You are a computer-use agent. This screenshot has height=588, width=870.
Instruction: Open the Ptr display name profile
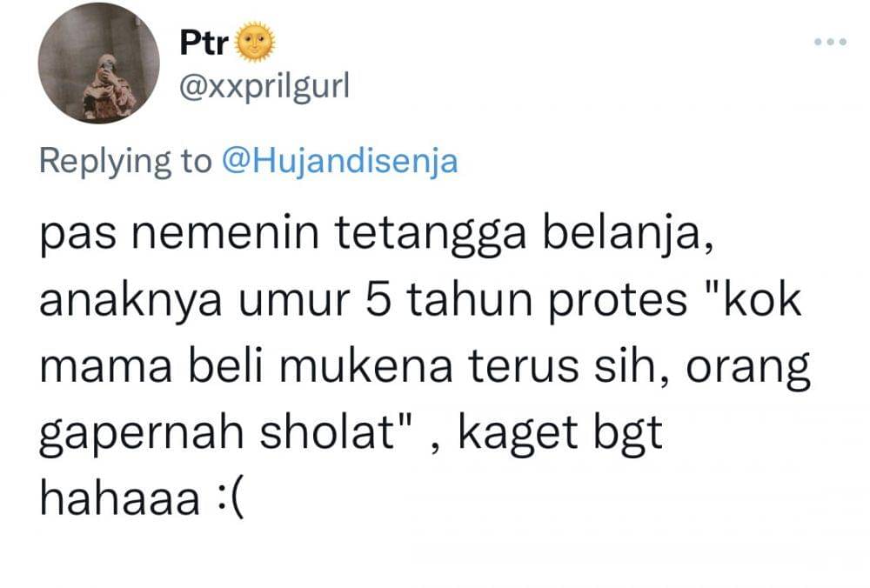[x=204, y=42]
